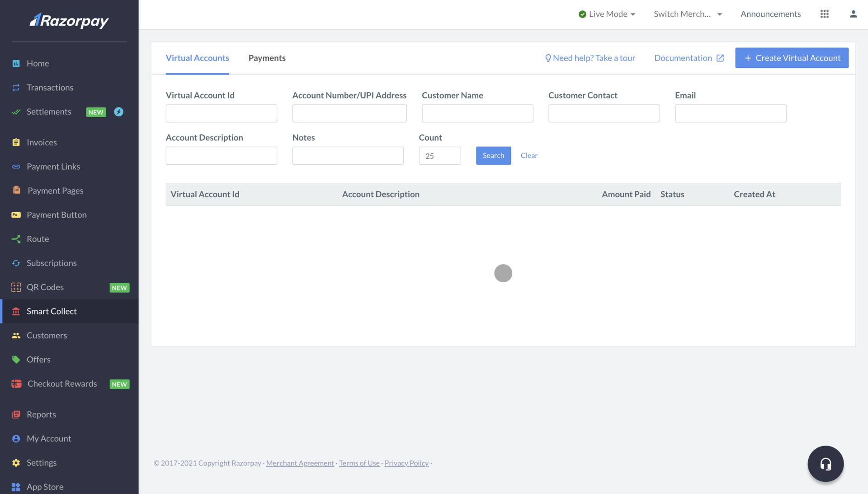
Task: Focus the Account Number/UPI Address field
Action: pyautogui.click(x=349, y=114)
